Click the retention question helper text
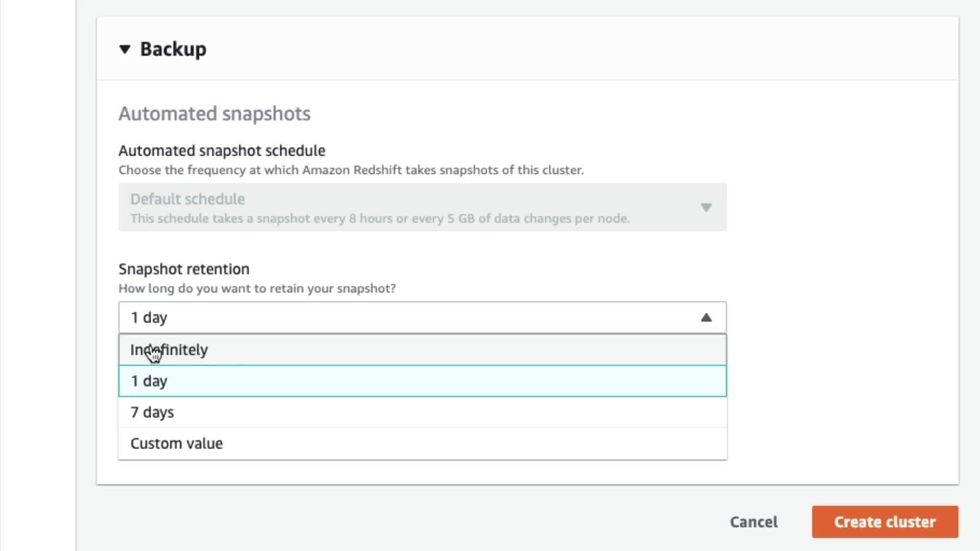The height and width of the screenshot is (551, 980). pyautogui.click(x=257, y=288)
